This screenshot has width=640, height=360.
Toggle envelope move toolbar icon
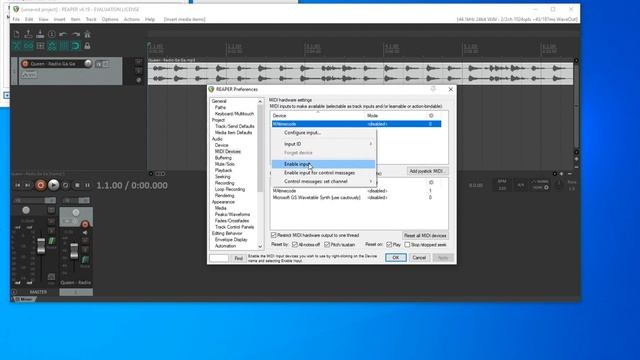coord(52,46)
